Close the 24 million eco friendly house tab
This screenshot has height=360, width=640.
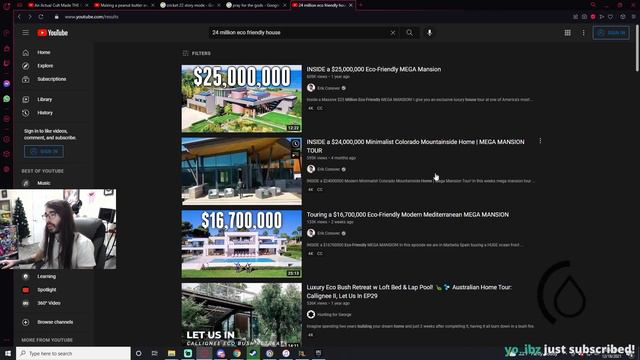coord(351,5)
